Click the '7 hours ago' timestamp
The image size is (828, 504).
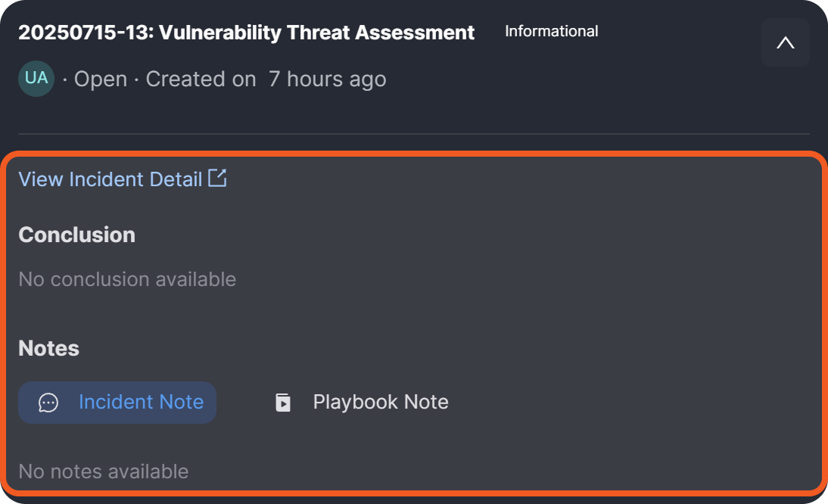point(327,79)
